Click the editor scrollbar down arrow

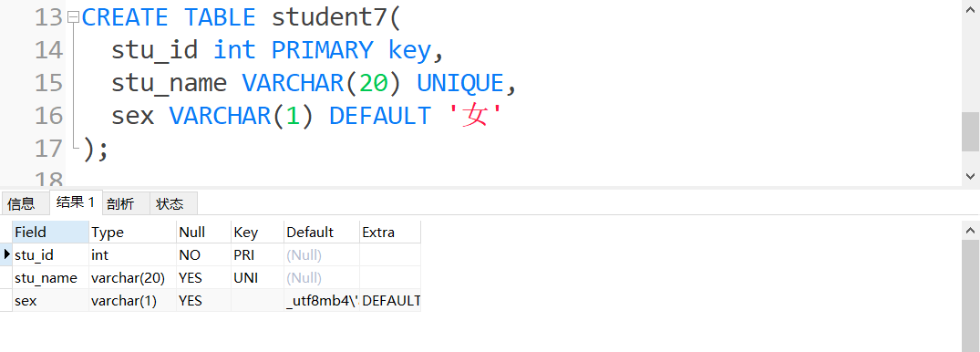click(971, 176)
